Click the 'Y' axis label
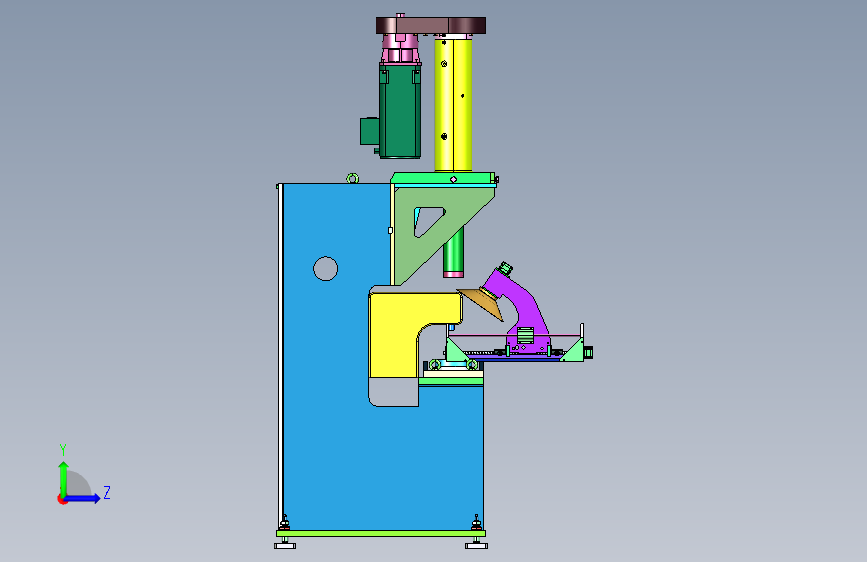This screenshot has height=562, width=867. pyautogui.click(x=63, y=449)
